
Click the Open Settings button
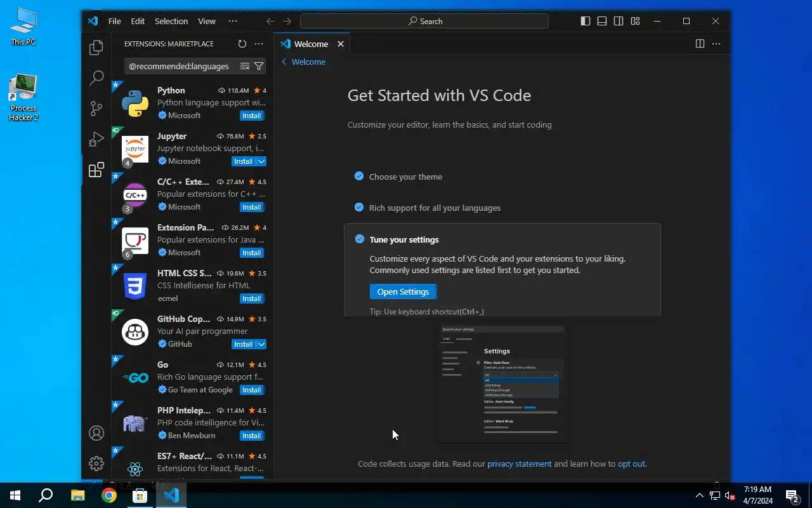[403, 291]
